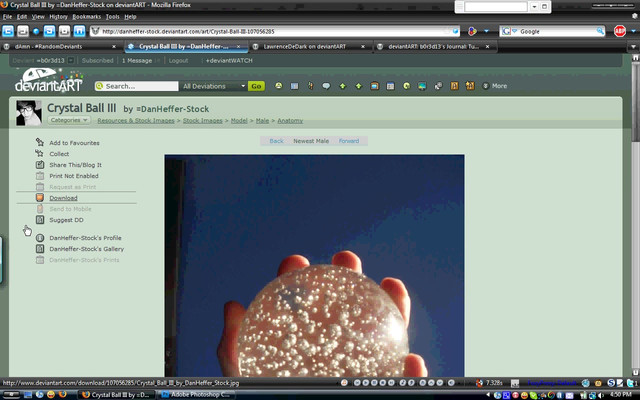Click the DanHeffer-Stock avatar thumbnail
The height and width of the screenshot is (400, 640).
(29, 113)
